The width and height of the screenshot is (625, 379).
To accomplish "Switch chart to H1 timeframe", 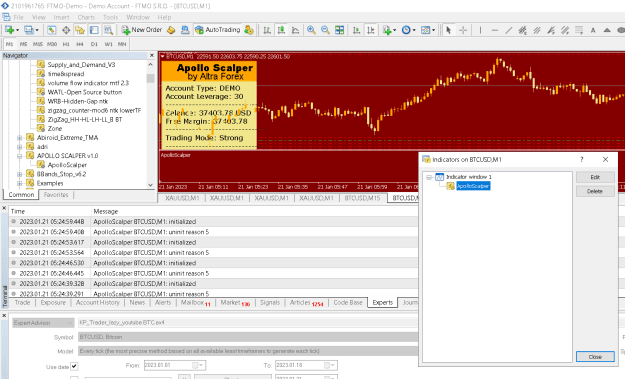I will pyautogui.click(x=66, y=44).
